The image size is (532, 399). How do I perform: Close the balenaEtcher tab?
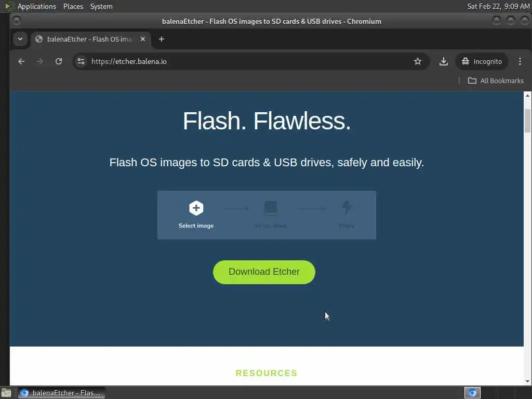coord(143,39)
